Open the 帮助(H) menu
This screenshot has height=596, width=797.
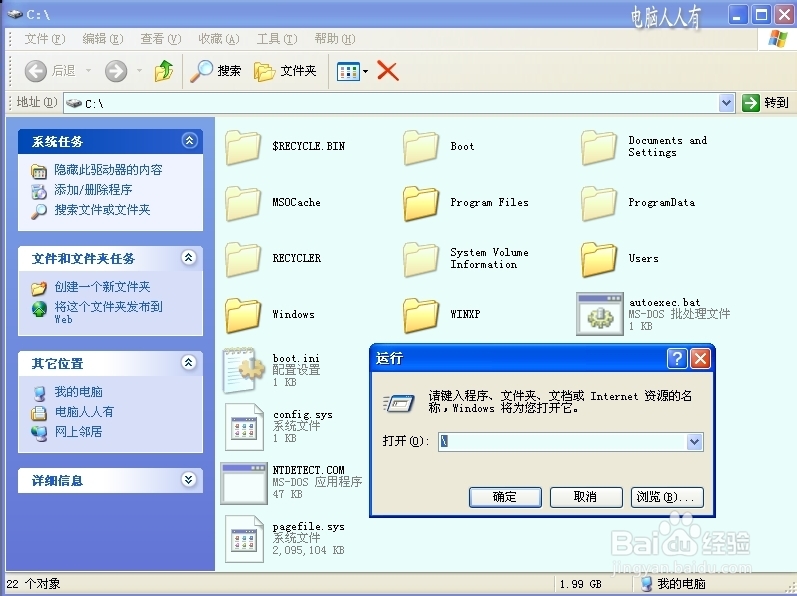334,39
